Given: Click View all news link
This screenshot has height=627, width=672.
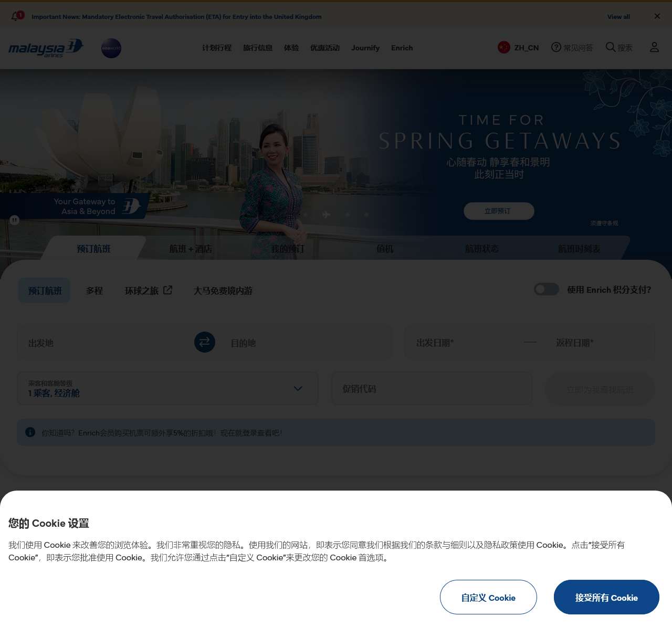Looking at the screenshot, I should 618,17.
